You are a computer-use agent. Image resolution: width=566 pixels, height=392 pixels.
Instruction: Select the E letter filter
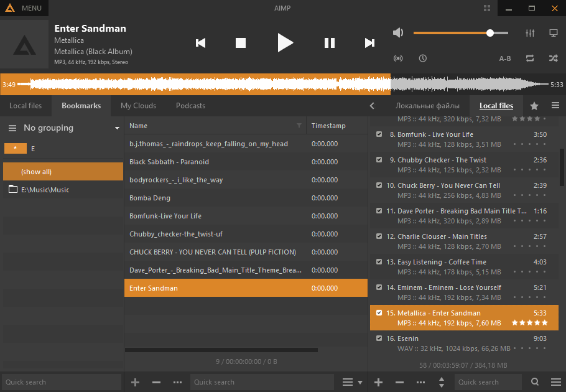point(33,149)
